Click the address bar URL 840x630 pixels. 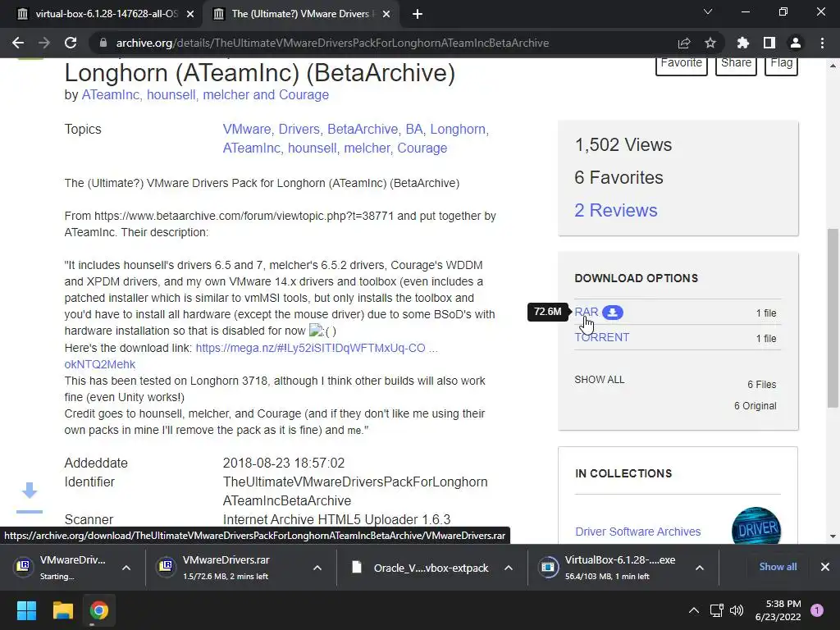click(x=332, y=43)
